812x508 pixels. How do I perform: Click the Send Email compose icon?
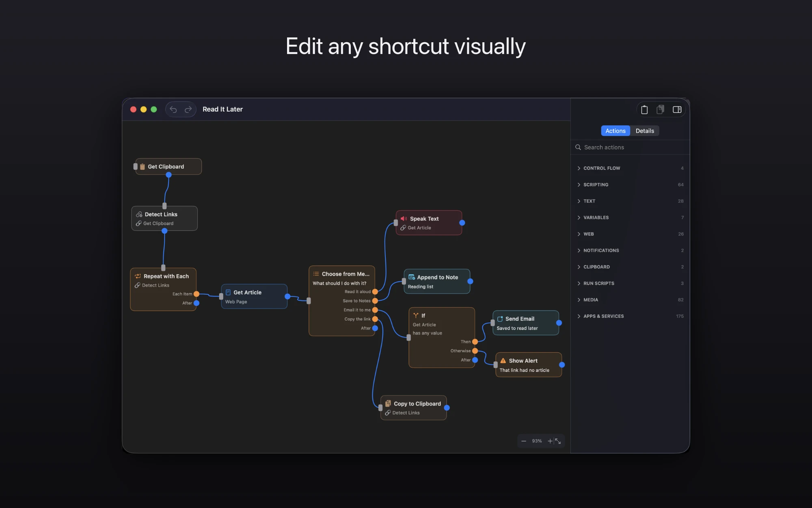[x=500, y=319]
